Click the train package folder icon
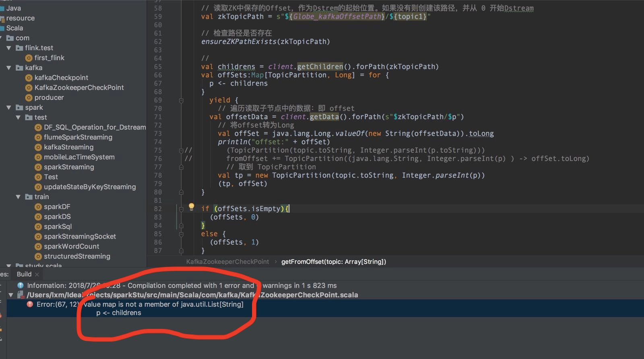The image size is (644, 359). pyautogui.click(x=29, y=197)
